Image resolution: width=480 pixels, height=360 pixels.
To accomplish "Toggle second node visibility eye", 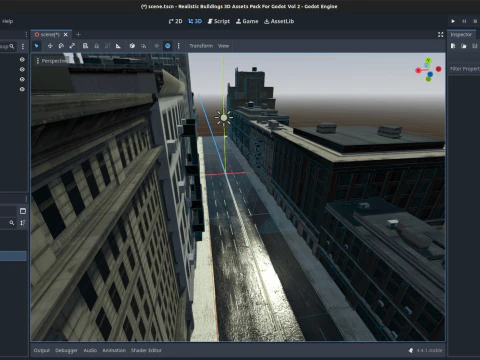I will [22, 69].
